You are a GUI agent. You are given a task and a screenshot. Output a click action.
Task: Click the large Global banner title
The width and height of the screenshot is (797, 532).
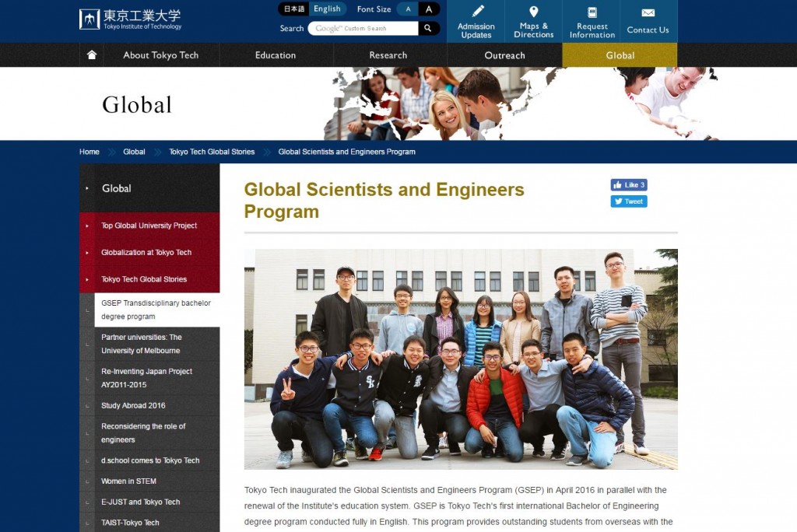point(137,105)
